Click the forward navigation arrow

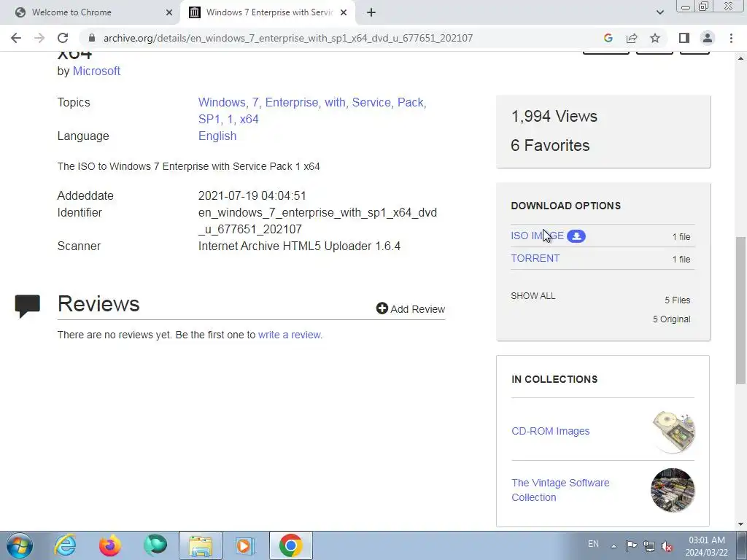click(x=39, y=38)
